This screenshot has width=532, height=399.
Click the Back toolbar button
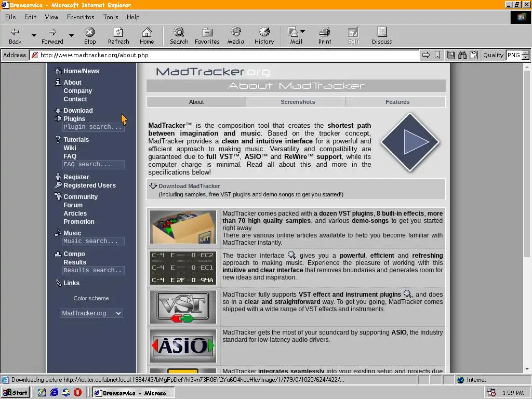coord(15,36)
